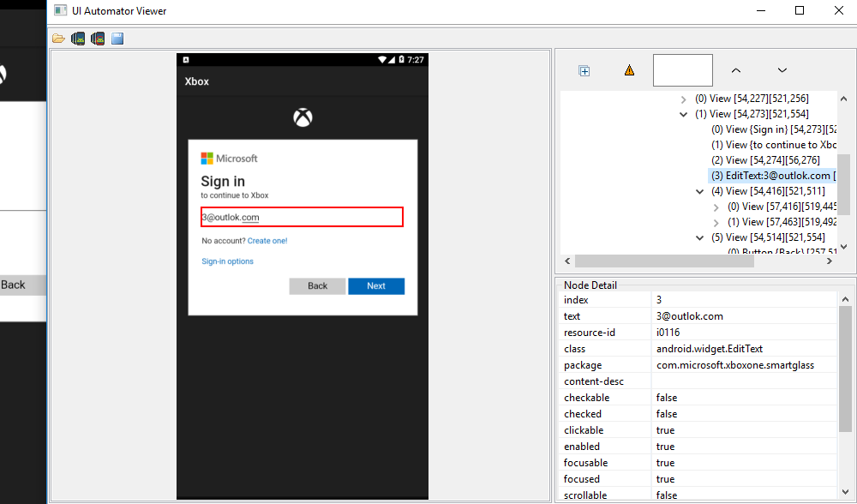Toggle NAF nodes with yellow warning icon

[x=629, y=70]
